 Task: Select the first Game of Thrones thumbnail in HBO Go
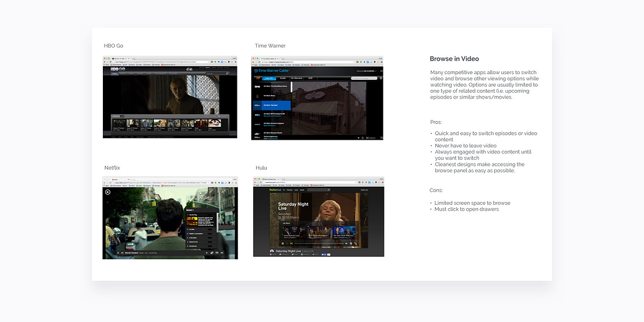[x=119, y=123]
